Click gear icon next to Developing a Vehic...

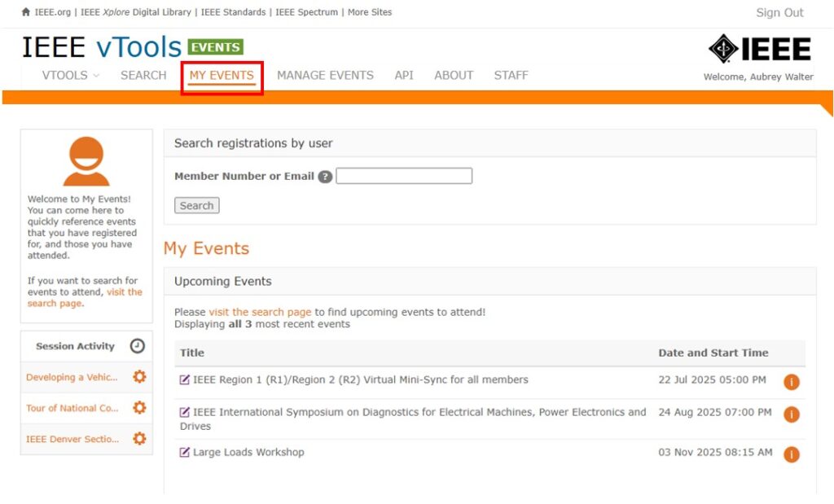[x=139, y=377]
